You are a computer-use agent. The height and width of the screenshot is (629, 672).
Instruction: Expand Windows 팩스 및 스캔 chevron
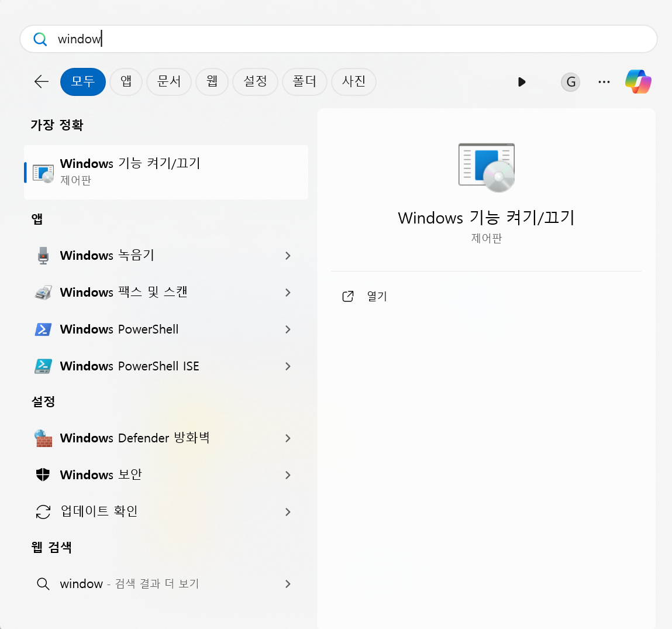pos(288,293)
